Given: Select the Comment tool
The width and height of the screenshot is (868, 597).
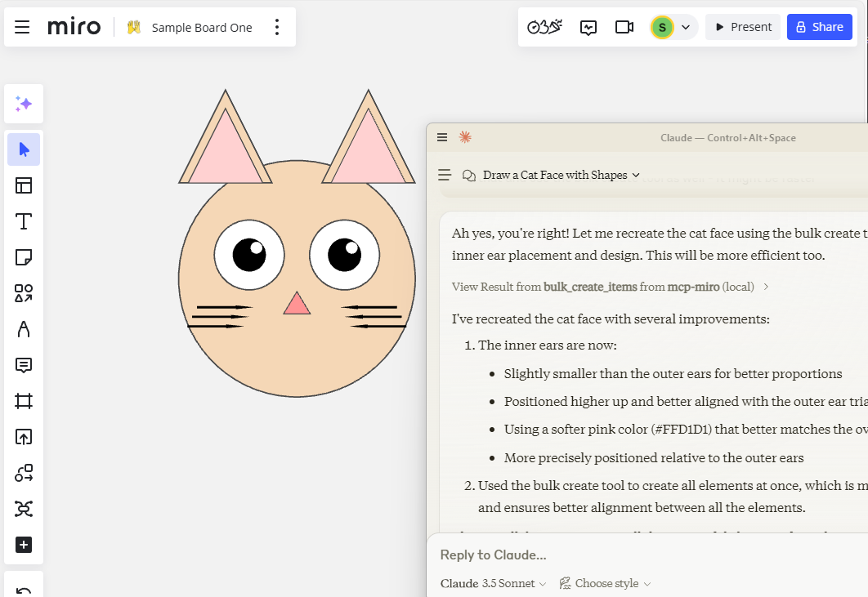Looking at the screenshot, I should (x=24, y=365).
